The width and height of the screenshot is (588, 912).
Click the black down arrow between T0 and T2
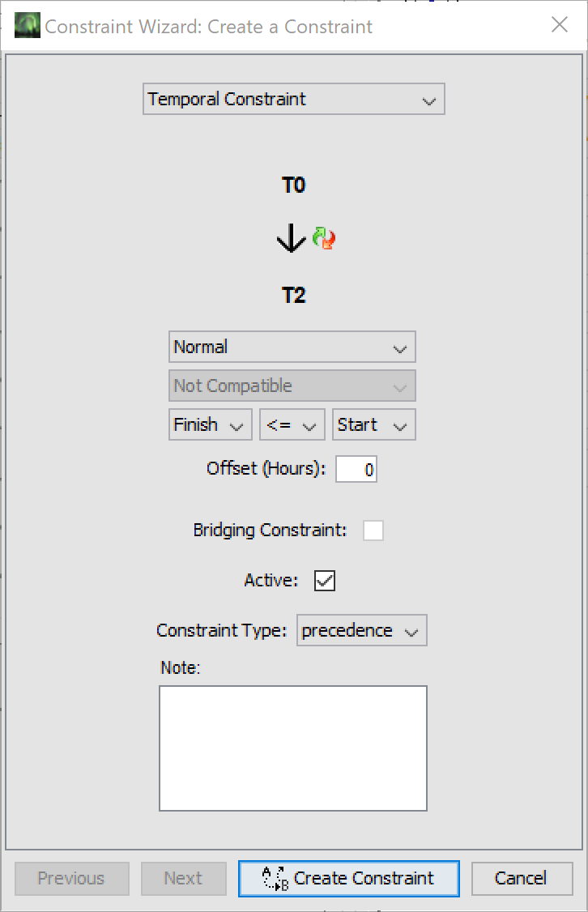(x=291, y=239)
